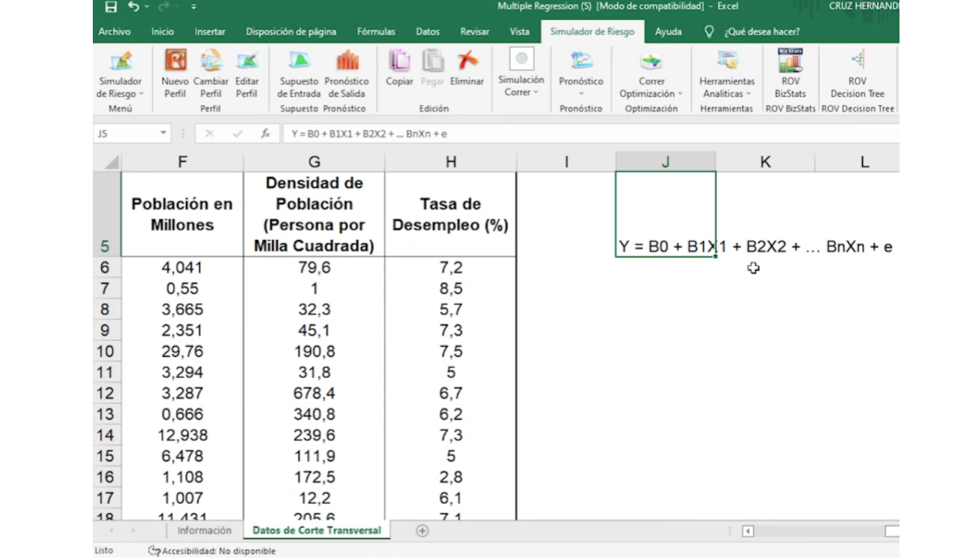Click the confirm checkmark in the formula bar
Screen dimensions: 953x560
(237, 134)
